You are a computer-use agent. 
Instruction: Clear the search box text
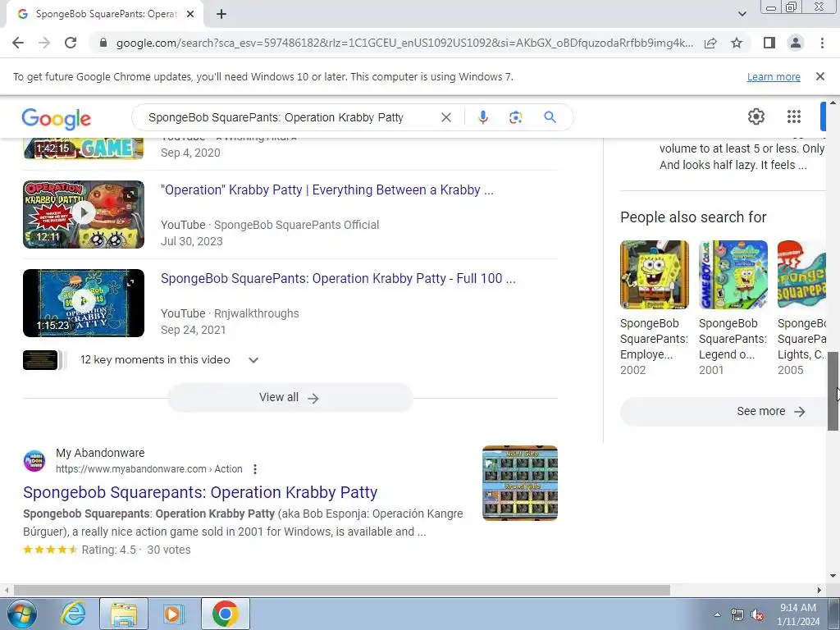point(445,117)
